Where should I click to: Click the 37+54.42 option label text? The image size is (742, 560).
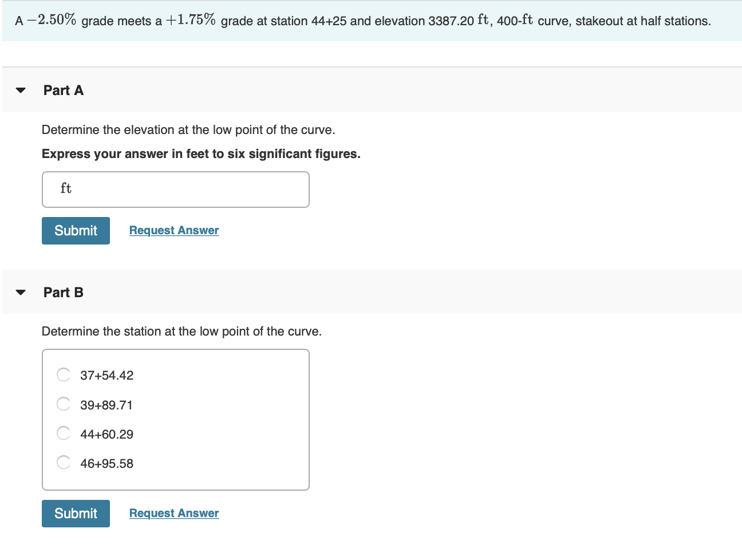106,375
